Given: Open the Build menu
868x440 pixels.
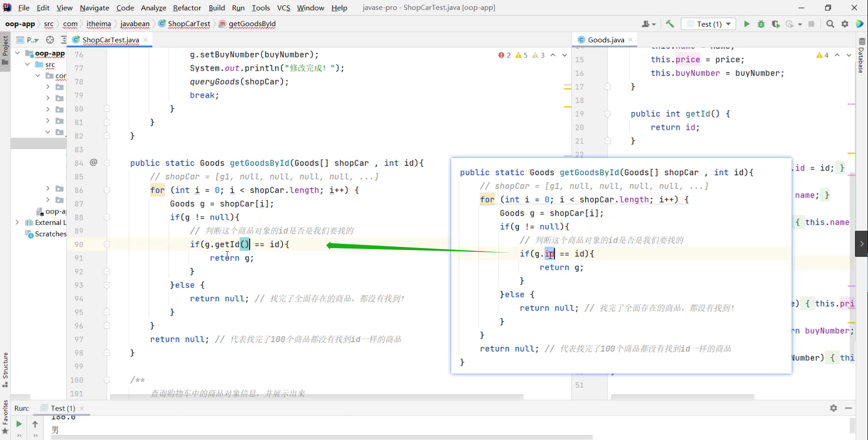Looking at the screenshot, I should (x=217, y=8).
